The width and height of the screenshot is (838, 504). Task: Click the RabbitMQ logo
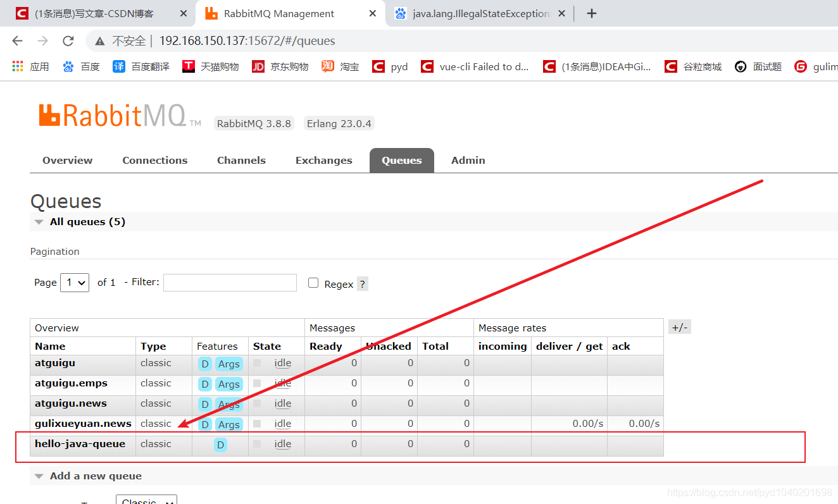(120, 116)
